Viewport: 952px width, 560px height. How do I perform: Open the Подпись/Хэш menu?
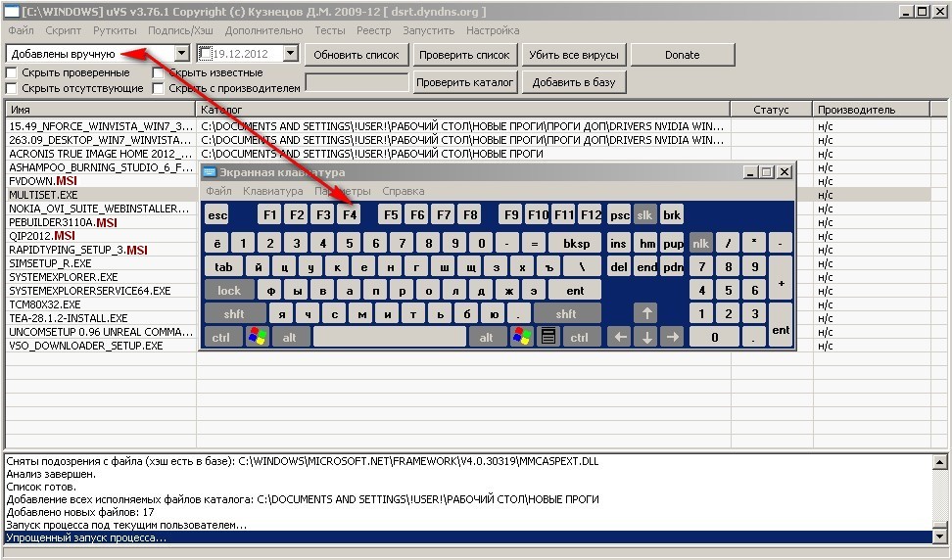(x=180, y=30)
